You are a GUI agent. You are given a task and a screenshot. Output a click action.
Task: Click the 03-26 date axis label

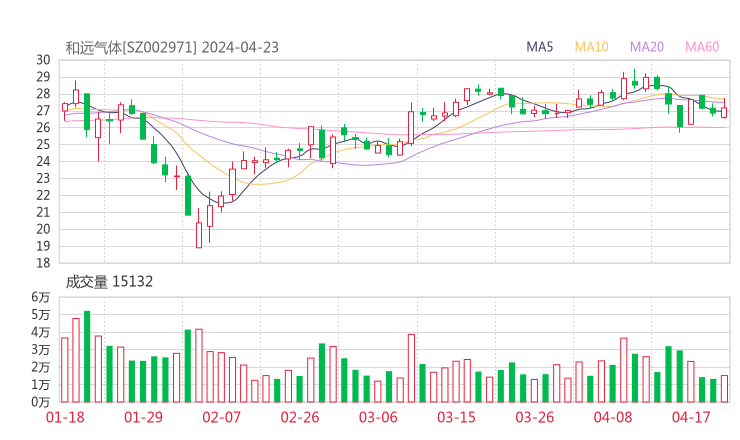click(534, 417)
